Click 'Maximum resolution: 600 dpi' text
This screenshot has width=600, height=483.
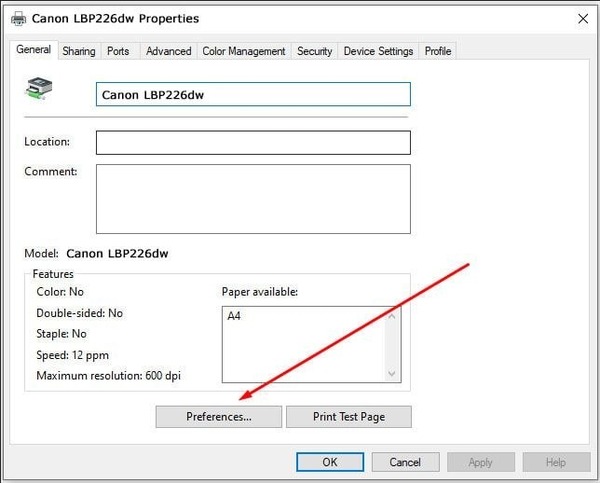tap(108, 376)
